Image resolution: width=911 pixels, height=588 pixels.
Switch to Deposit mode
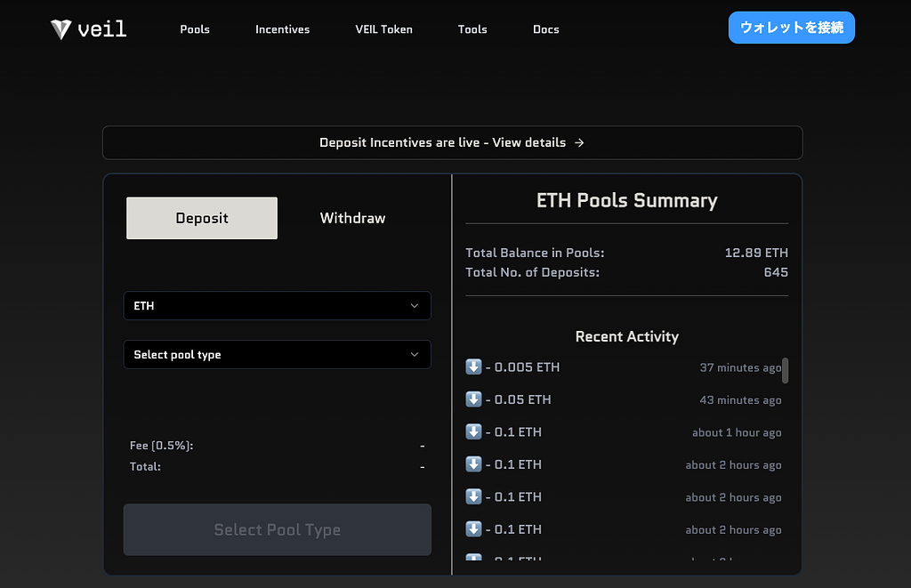point(202,218)
